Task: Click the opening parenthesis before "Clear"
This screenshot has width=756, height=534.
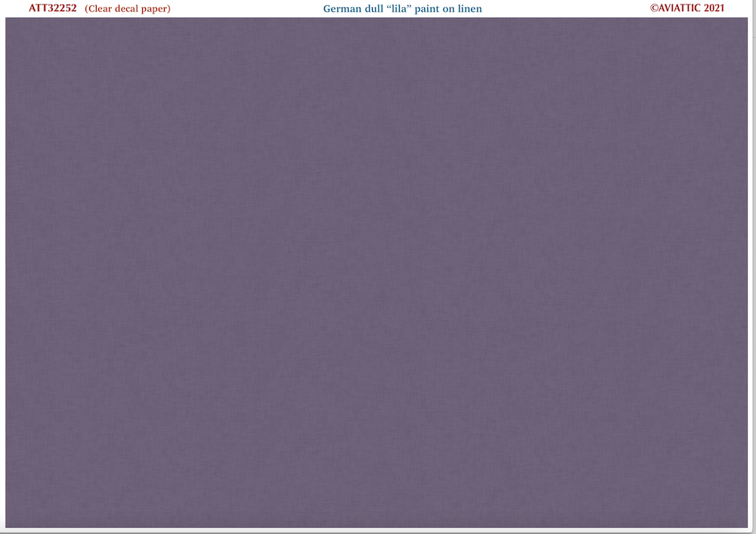Action: 86,8
